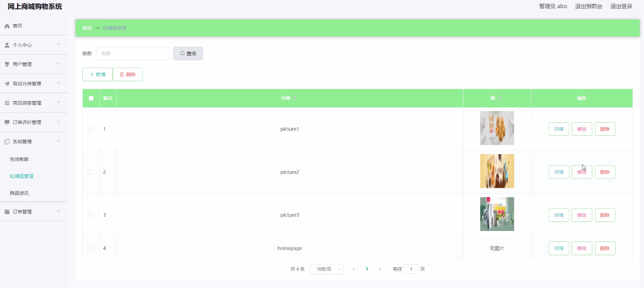Open the 10条/页 page size dropdown
The width and height of the screenshot is (644, 288).
click(327, 269)
